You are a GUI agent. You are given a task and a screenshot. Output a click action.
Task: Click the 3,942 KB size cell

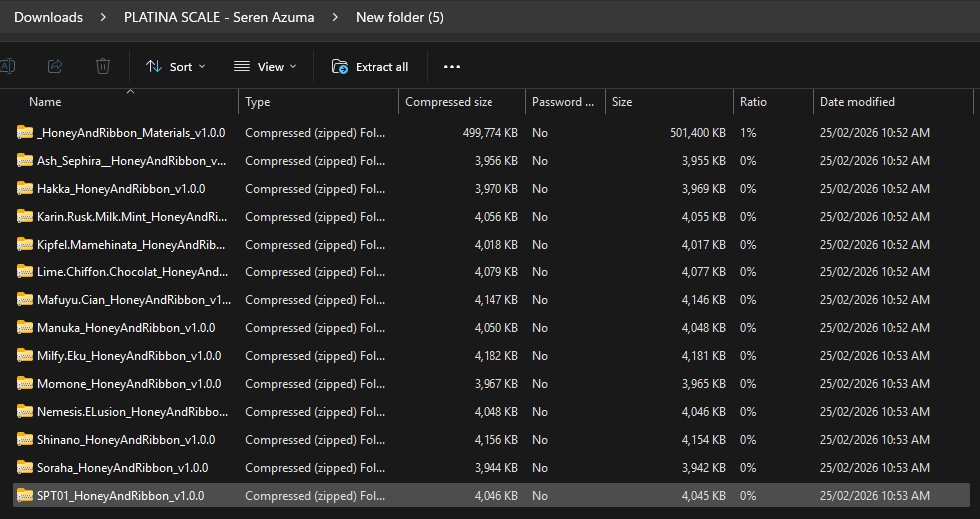704,468
